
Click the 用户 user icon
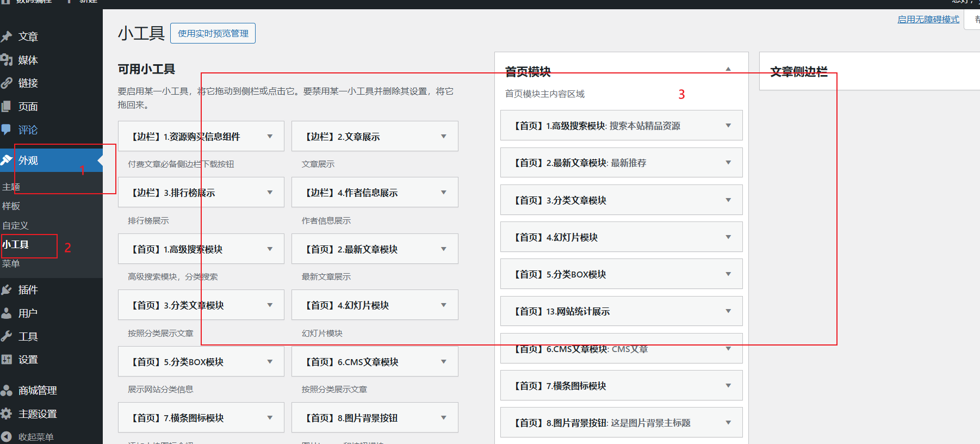(x=7, y=313)
